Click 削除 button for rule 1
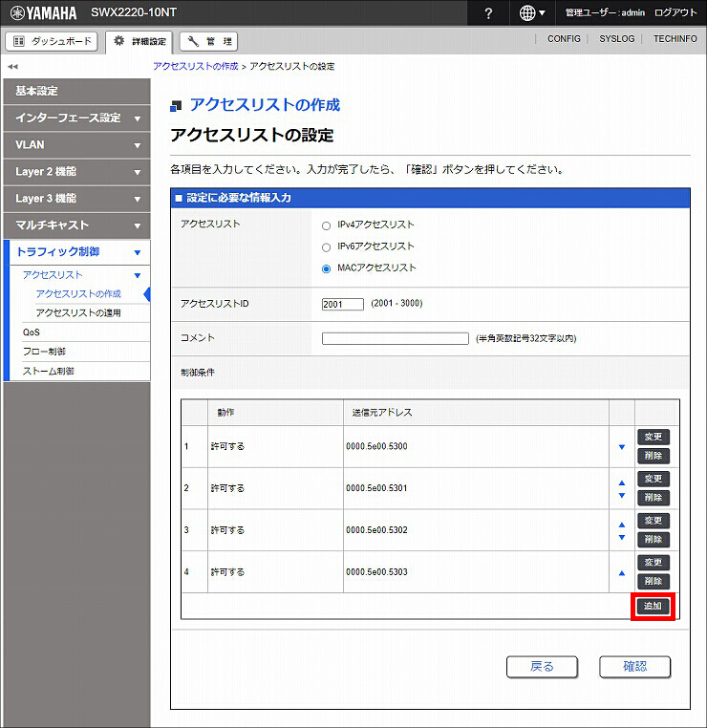This screenshot has height=728, width=707. [x=653, y=456]
